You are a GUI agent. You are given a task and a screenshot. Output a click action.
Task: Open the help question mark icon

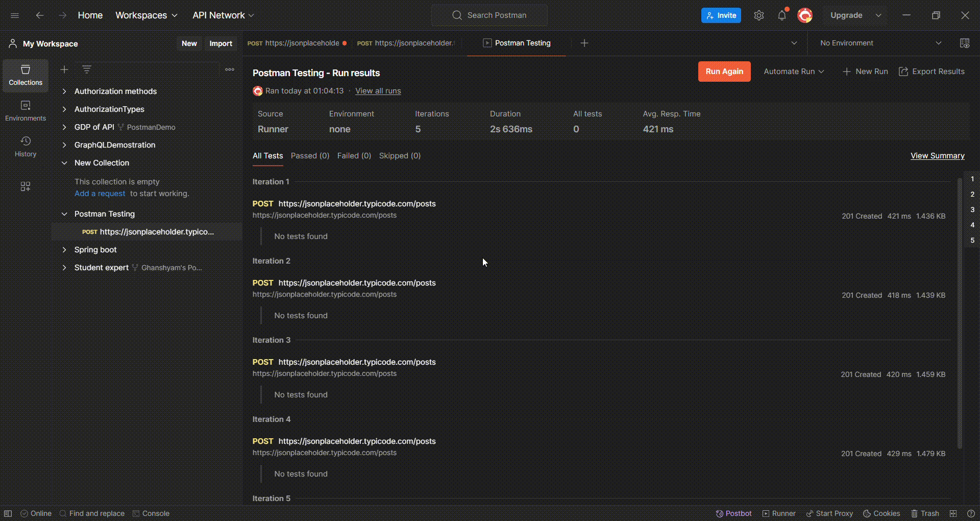tap(971, 513)
